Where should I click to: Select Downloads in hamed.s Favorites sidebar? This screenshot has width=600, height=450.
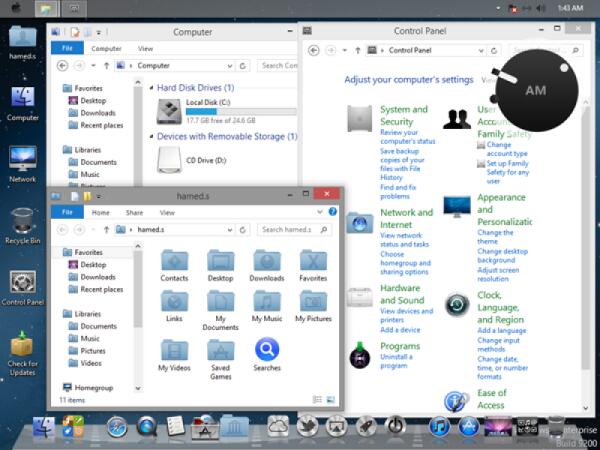click(x=98, y=277)
